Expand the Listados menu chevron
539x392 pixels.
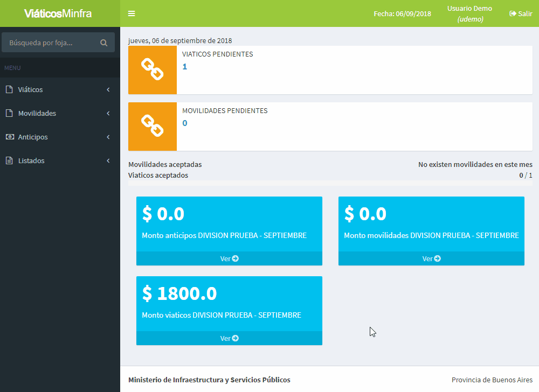pyautogui.click(x=108, y=161)
